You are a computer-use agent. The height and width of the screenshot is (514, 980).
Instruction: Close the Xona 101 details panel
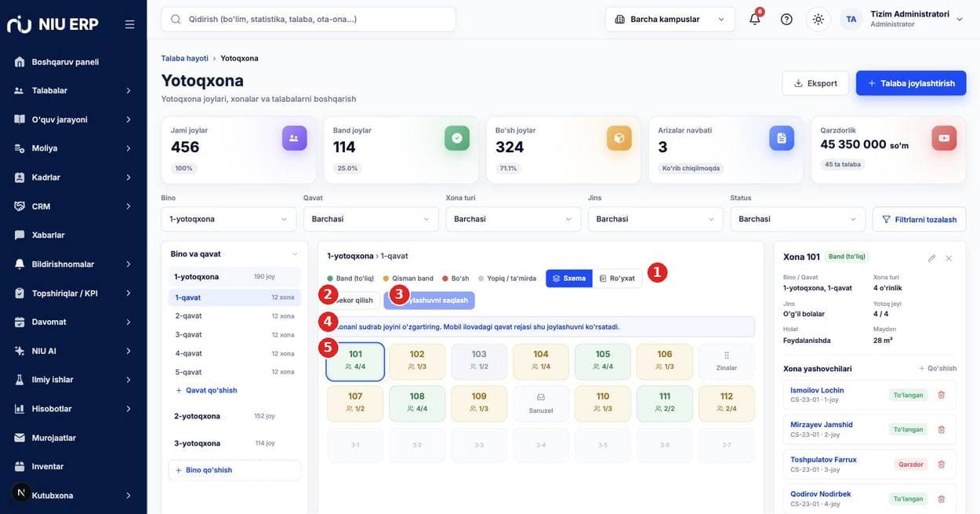point(949,257)
